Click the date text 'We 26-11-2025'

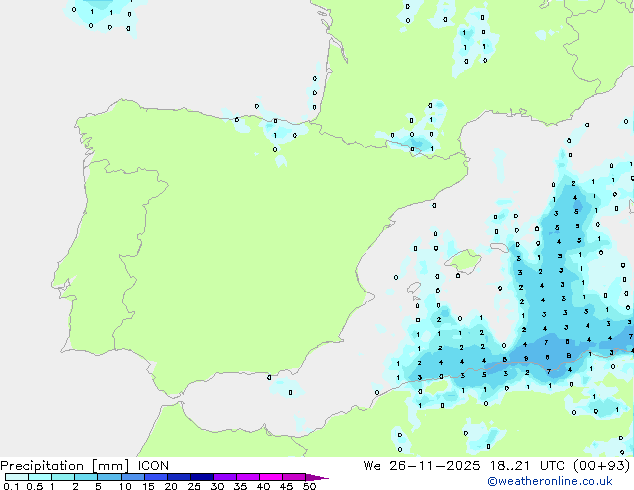[x=422, y=466]
